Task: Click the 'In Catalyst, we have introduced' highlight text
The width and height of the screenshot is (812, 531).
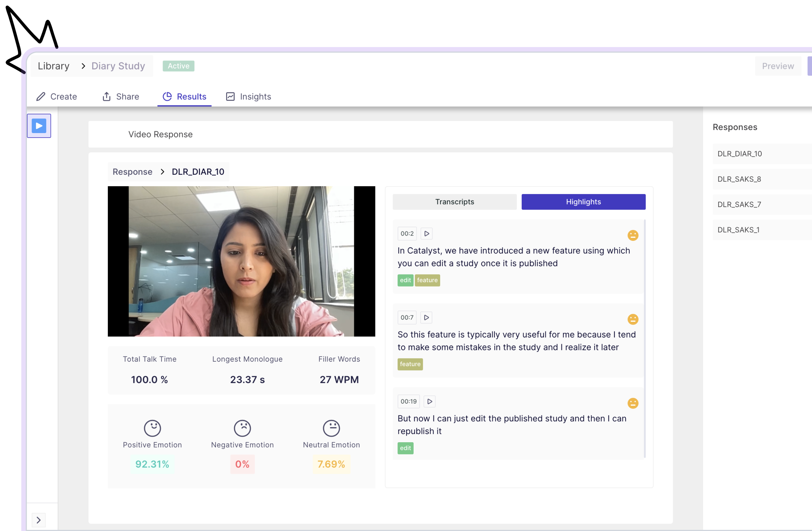Action: (x=514, y=257)
